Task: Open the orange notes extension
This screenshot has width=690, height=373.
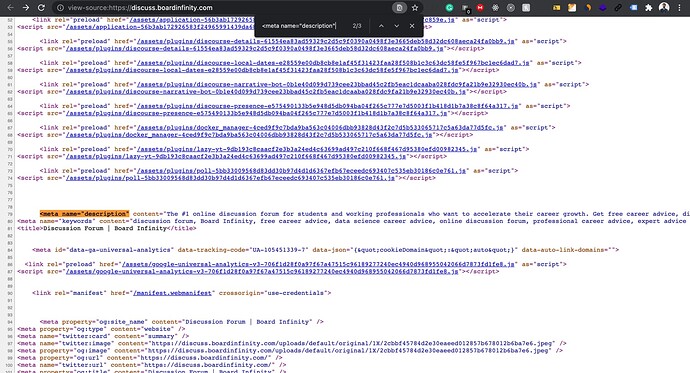Action: coord(572,7)
